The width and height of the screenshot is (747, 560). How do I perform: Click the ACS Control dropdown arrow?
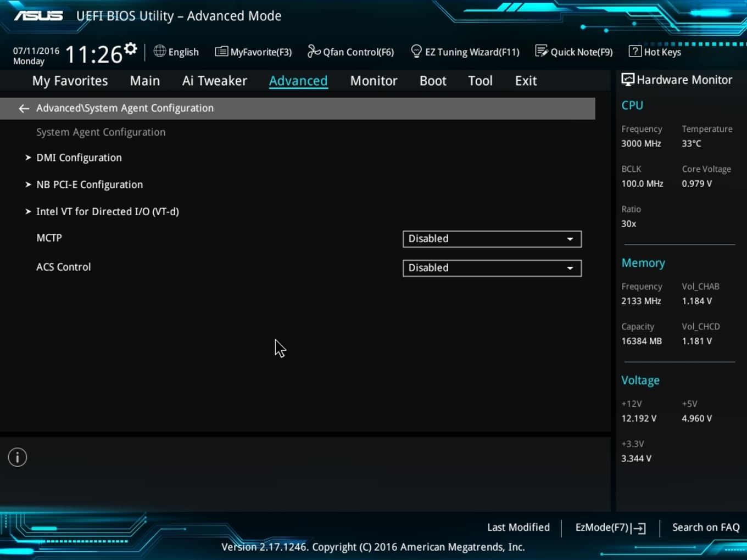[570, 268]
